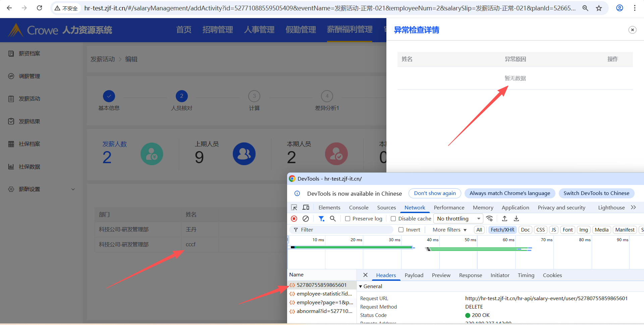Open 假勤管理 in top navigation

[301, 30]
